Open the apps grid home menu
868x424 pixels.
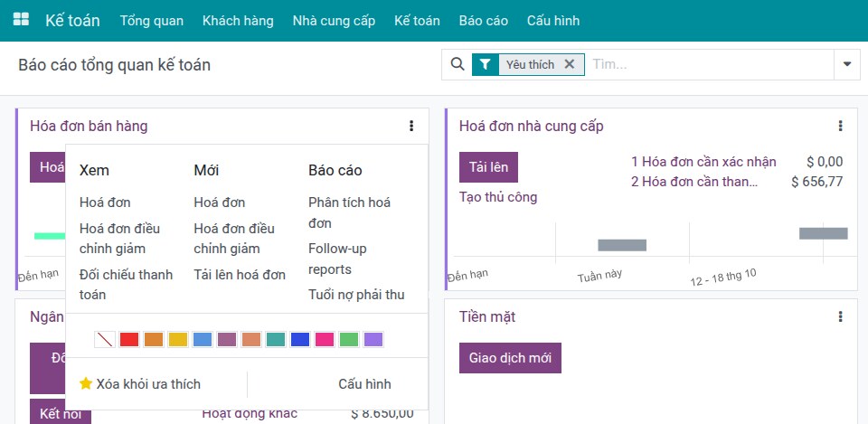tap(21, 19)
